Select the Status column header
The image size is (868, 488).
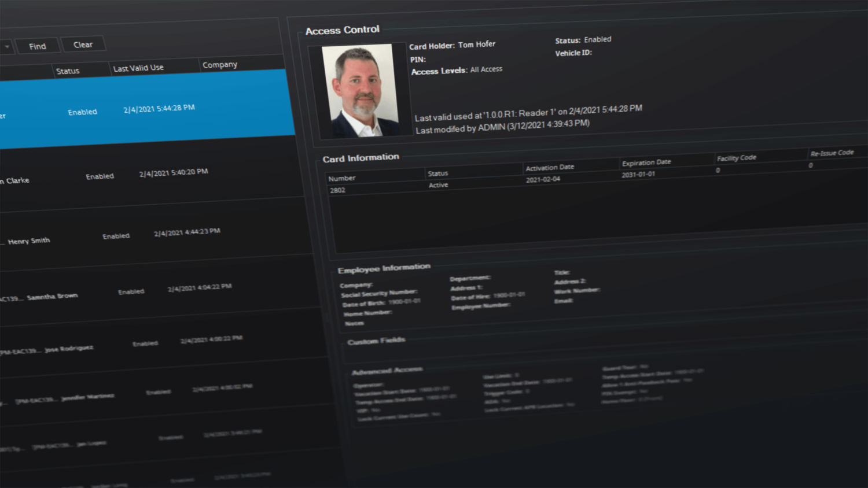pyautogui.click(x=68, y=71)
